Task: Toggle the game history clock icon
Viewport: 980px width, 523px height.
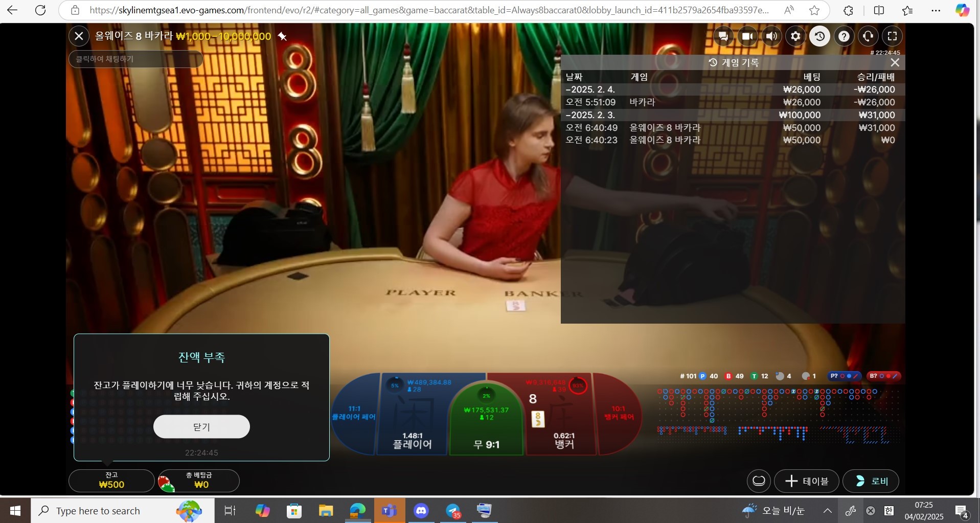Action: click(x=819, y=36)
